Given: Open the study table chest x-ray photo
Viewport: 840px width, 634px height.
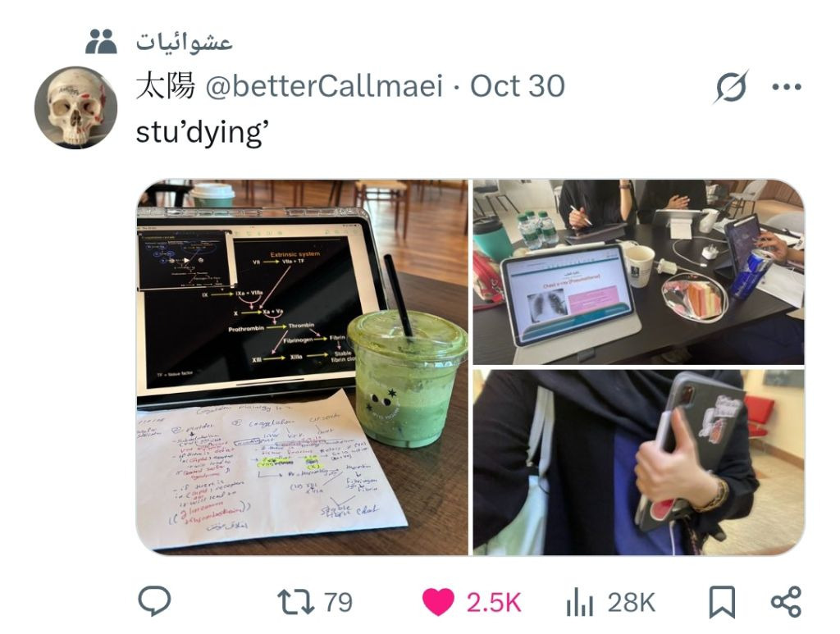Looking at the screenshot, I should coord(638,272).
